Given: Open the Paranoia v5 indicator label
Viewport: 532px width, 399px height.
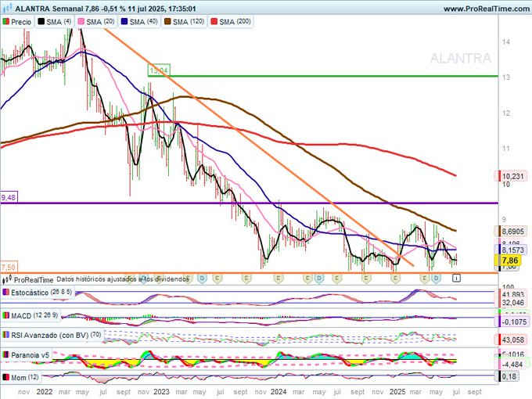Looking at the screenshot, I should [27, 355].
